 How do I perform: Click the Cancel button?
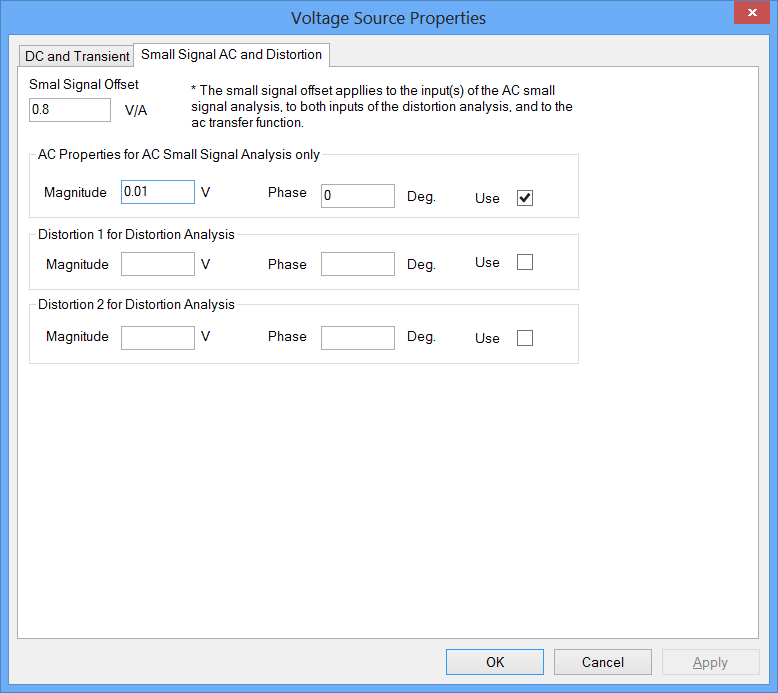pos(603,662)
